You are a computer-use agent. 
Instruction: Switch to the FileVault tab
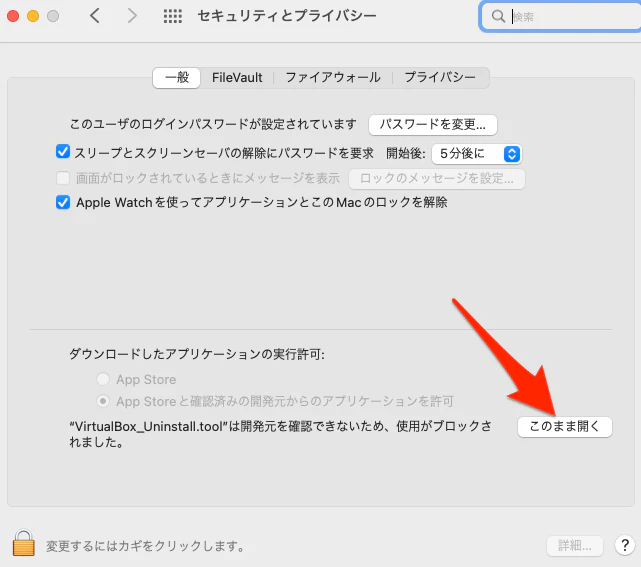[x=237, y=77]
